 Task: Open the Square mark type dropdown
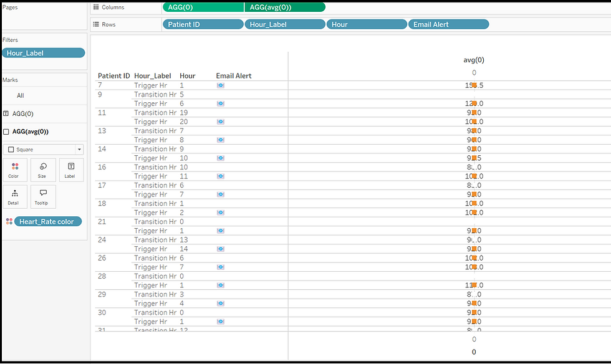[43, 150]
